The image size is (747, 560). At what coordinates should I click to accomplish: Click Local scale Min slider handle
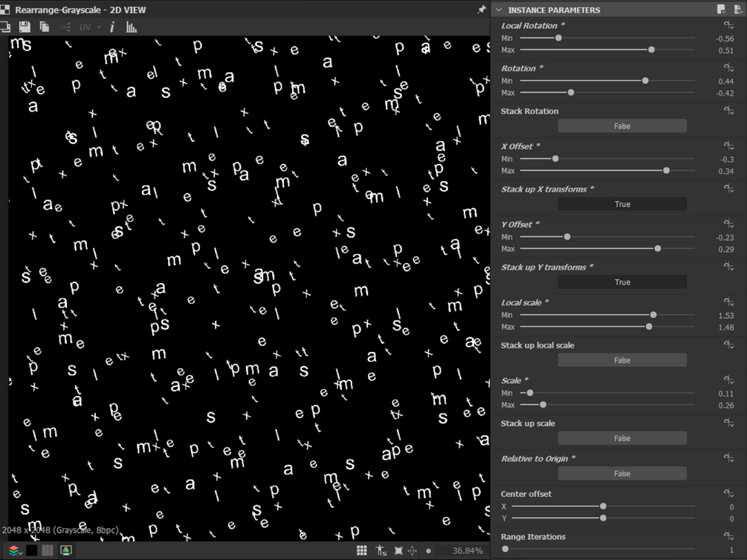pos(653,315)
